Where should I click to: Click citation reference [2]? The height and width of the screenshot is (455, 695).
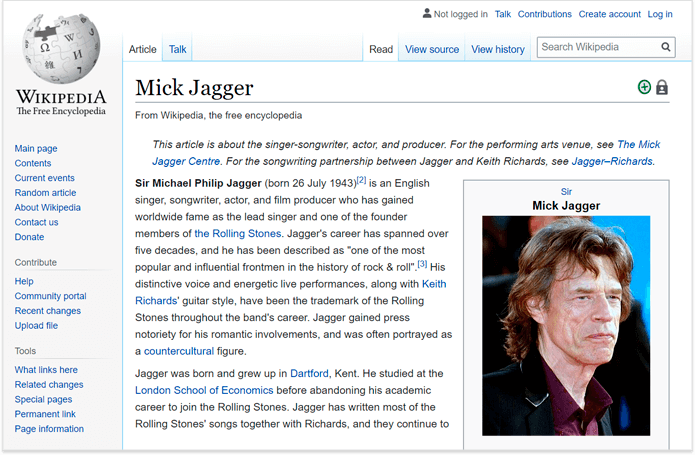(361, 180)
